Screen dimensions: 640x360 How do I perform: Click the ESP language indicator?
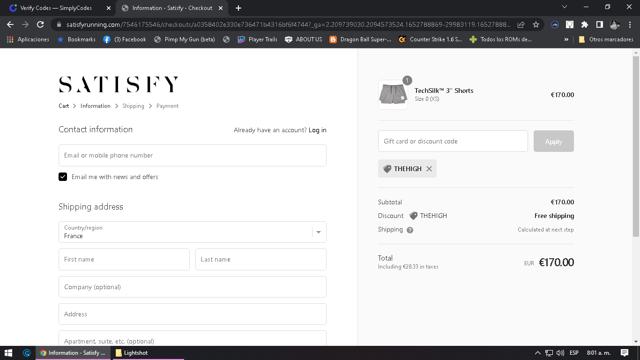pyautogui.click(x=574, y=353)
